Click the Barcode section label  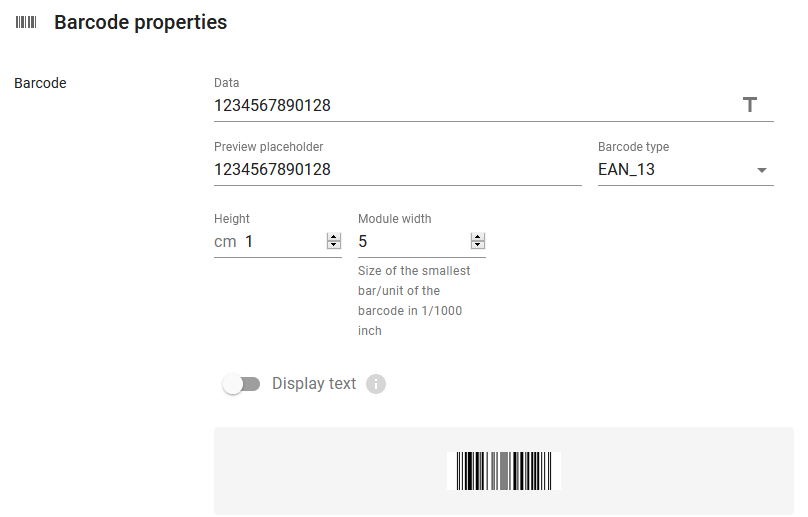(x=40, y=83)
